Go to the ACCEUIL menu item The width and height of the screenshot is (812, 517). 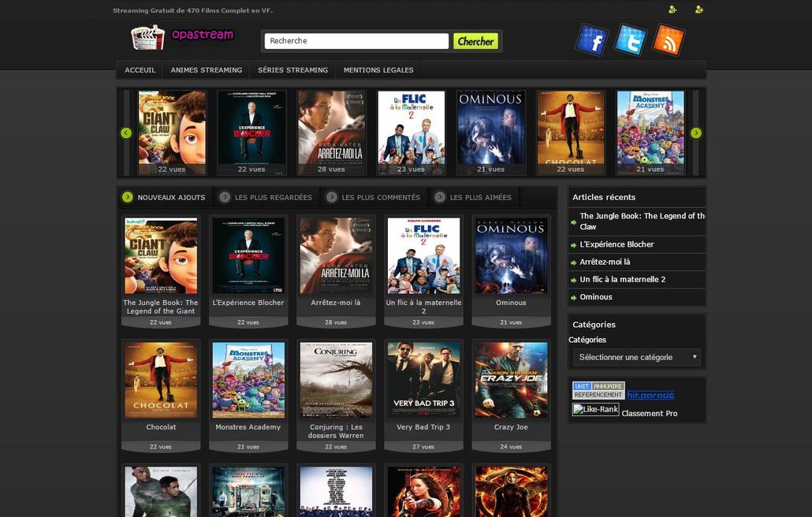140,70
